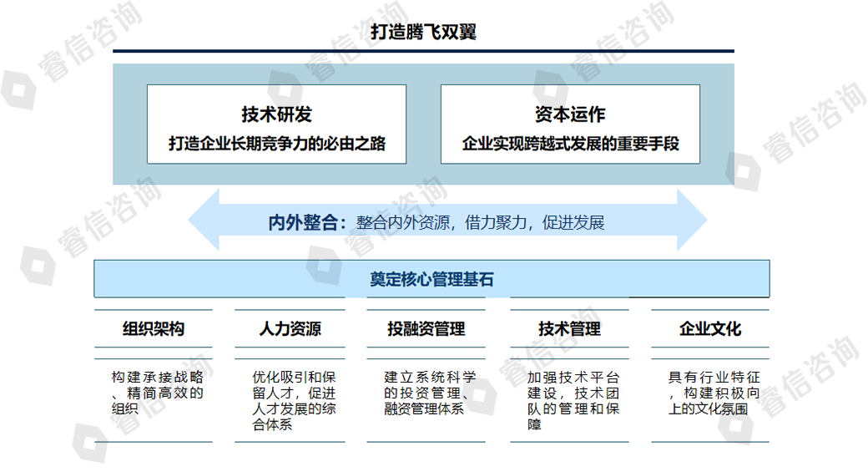Select the 投融资管理 column header
Screen dimensions: 868x472
pyautogui.click(x=426, y=328)
